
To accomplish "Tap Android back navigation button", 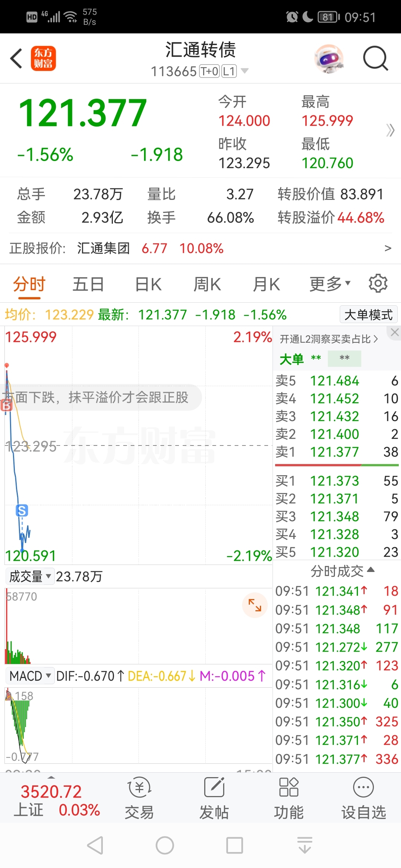I will (x=95, y=845).
